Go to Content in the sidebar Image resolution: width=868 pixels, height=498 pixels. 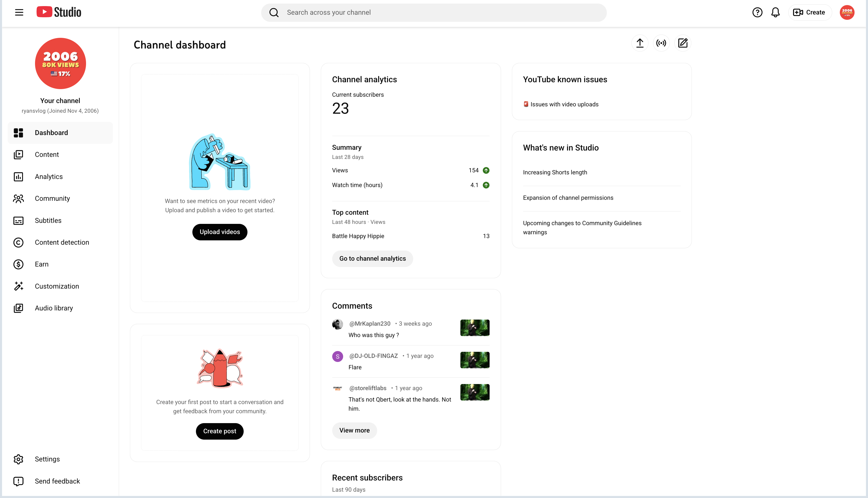(60, 155)
